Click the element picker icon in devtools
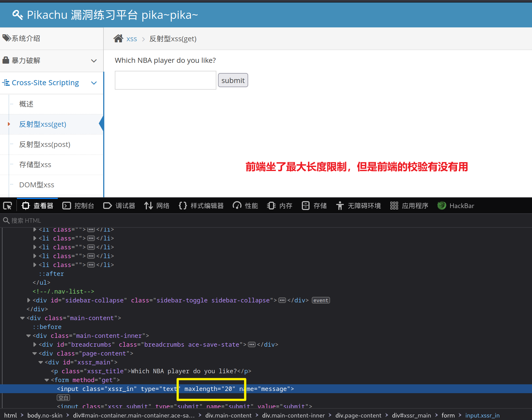The height and width of the screenshot is (420, 532). point(7,206)
